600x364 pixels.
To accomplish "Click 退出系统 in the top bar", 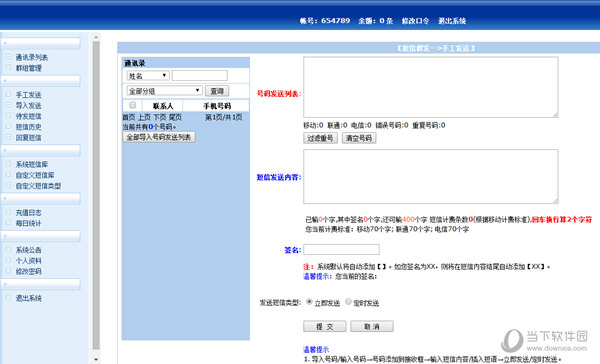I will 452,21.
